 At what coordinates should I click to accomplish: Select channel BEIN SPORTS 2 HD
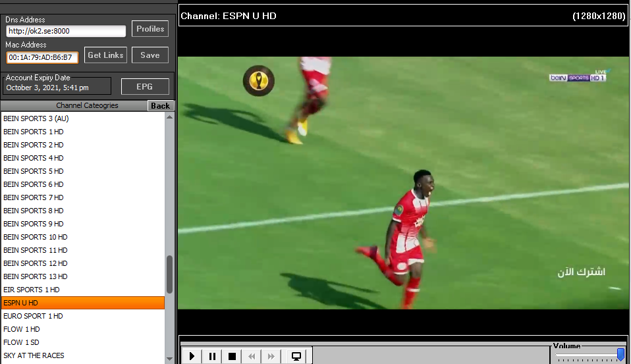(x=83, y=145)
